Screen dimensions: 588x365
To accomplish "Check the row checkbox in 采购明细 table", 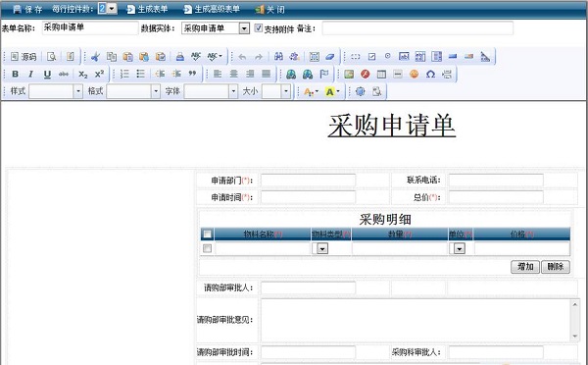I will tap(207, 248).
